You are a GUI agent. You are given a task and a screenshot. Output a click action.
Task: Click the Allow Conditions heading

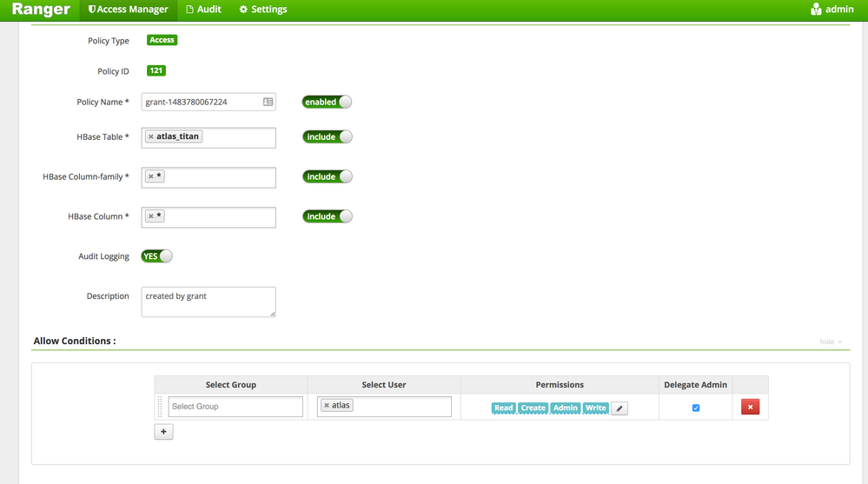[75, 341]
